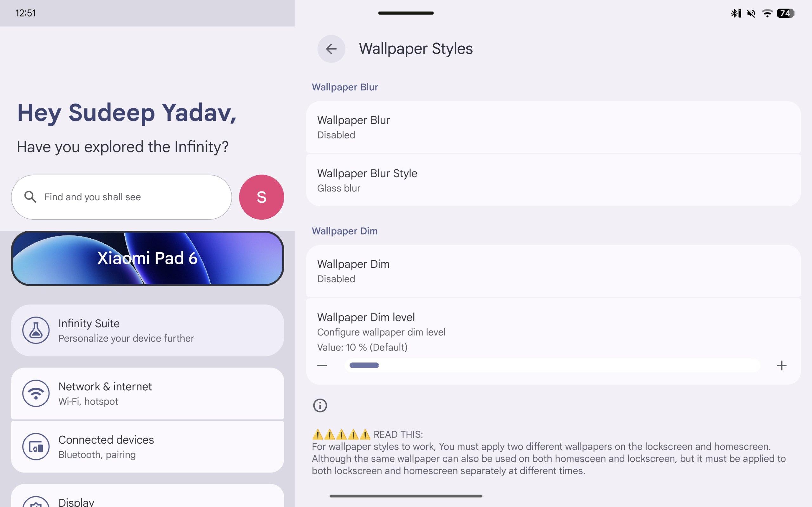The image size is (812, 507).
Task: Tap the Xiaomi Pad 6 banner
Action: click(147, 258)
